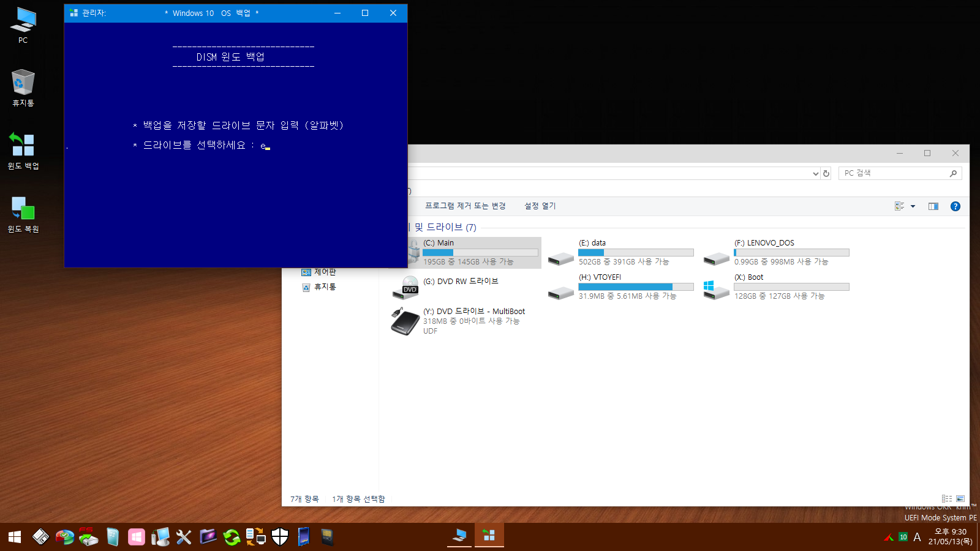The image size is (980, 551).
Task: Open the clock showing 오후 9:30
Action: click(950, 536)
